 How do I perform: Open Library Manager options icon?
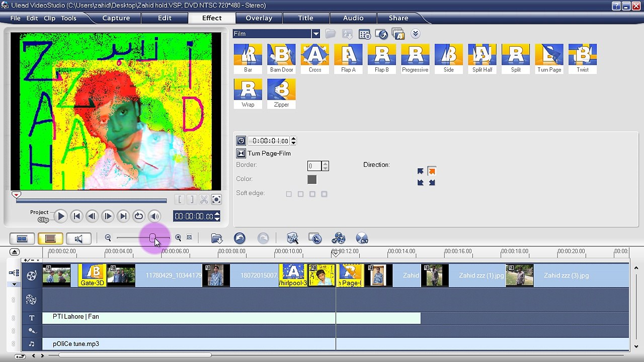pos(364,34)
